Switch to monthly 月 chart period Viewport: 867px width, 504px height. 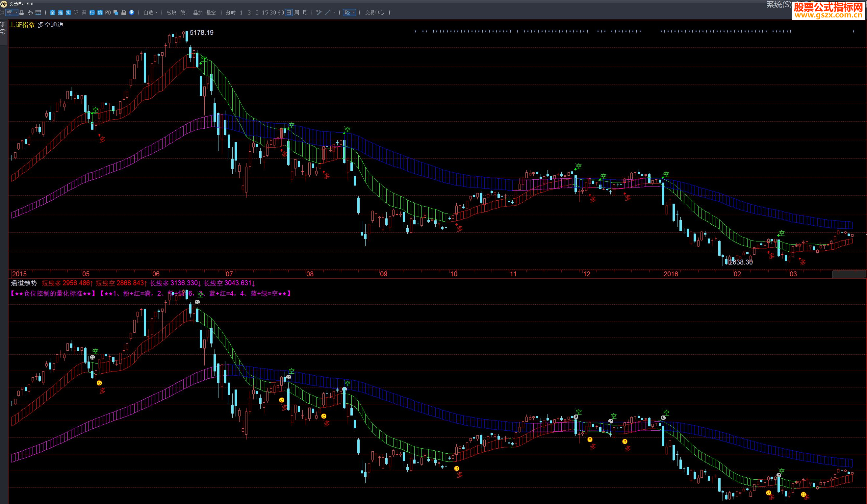[304, 13]
